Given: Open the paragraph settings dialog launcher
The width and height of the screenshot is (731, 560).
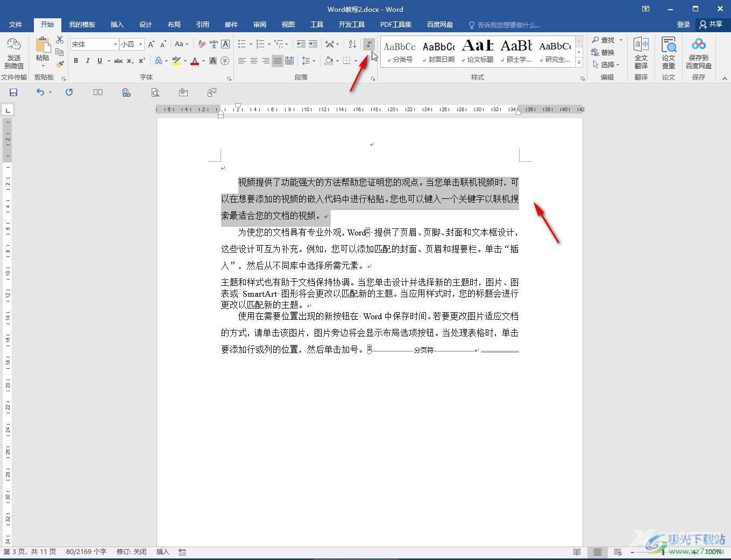Looking at the screenshot, I should point(372,78).
